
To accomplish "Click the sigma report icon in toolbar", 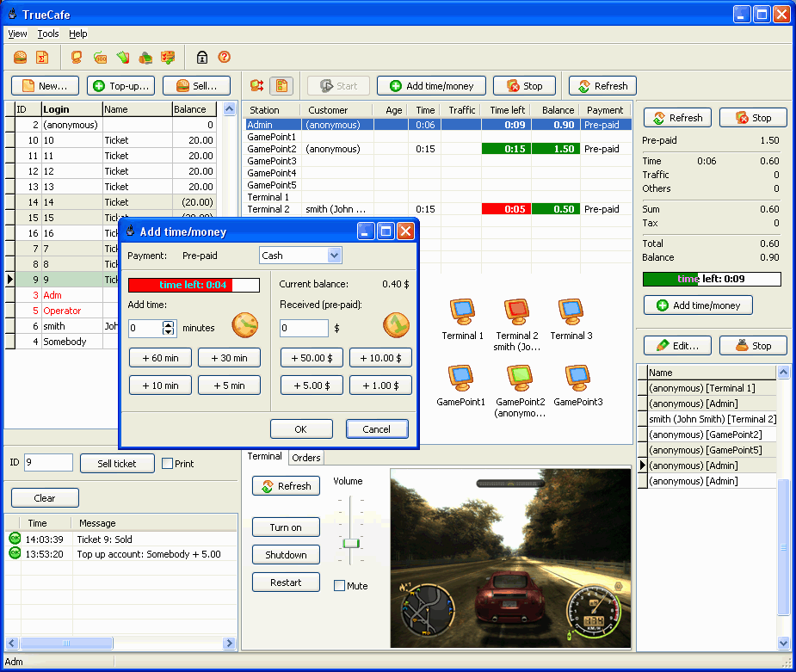I will coord(41,58).
